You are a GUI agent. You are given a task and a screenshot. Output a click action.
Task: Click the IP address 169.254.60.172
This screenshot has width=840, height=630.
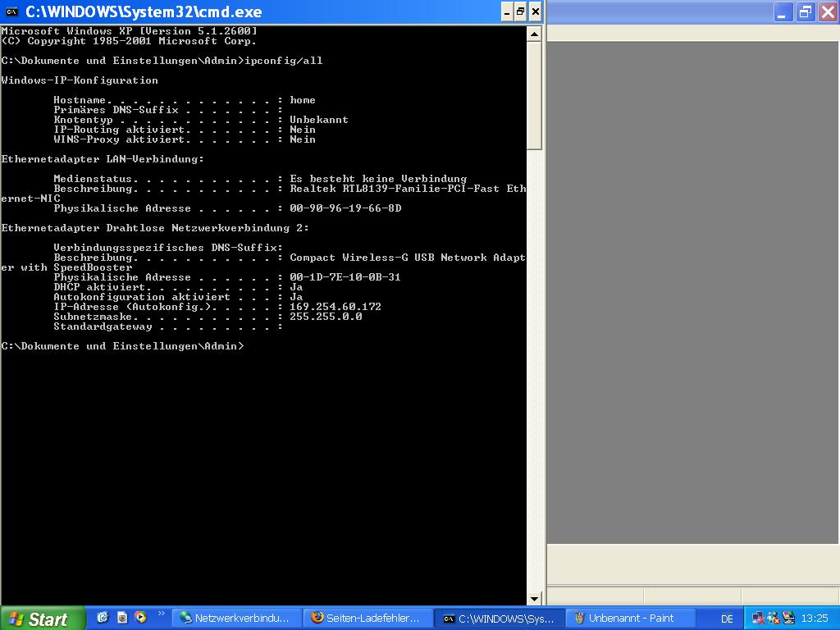(336, 307)
